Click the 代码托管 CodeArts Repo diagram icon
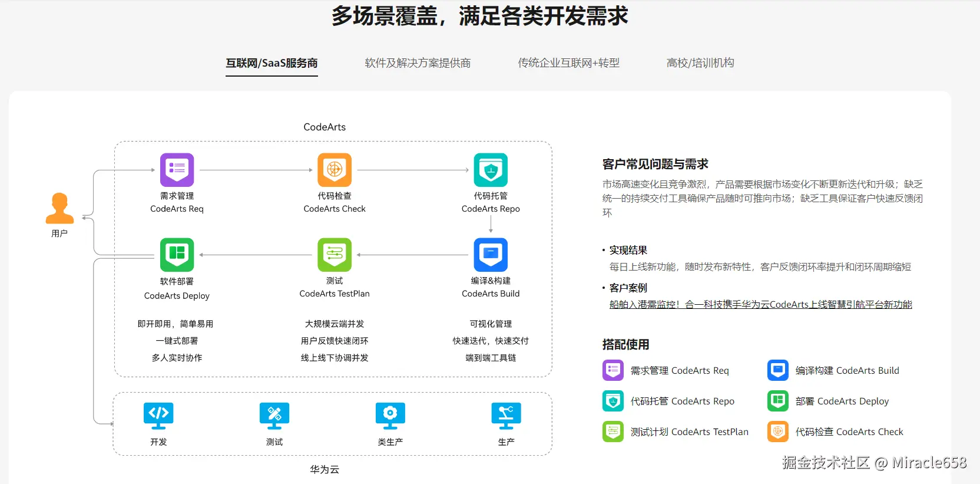This screenshot has width=980, height=484. click(x=491, y=170)
